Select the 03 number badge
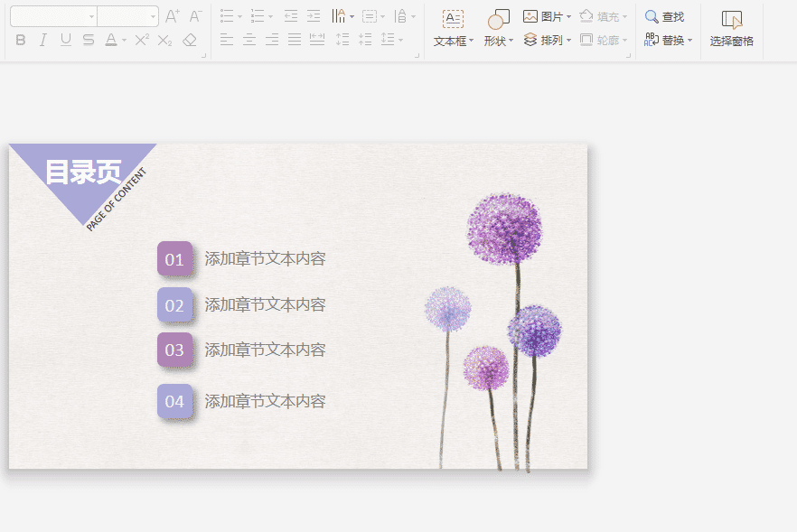The width and height of the screenshot is (797, 532). click(174, 350)
